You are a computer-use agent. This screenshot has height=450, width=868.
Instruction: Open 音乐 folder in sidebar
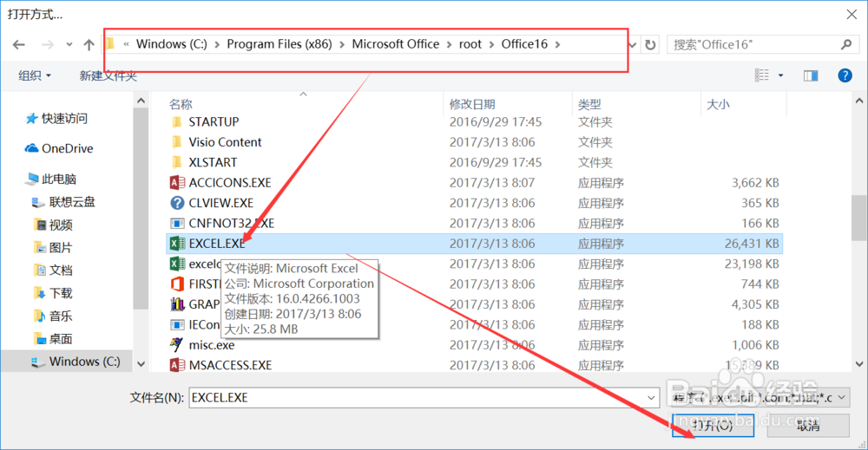53,316
